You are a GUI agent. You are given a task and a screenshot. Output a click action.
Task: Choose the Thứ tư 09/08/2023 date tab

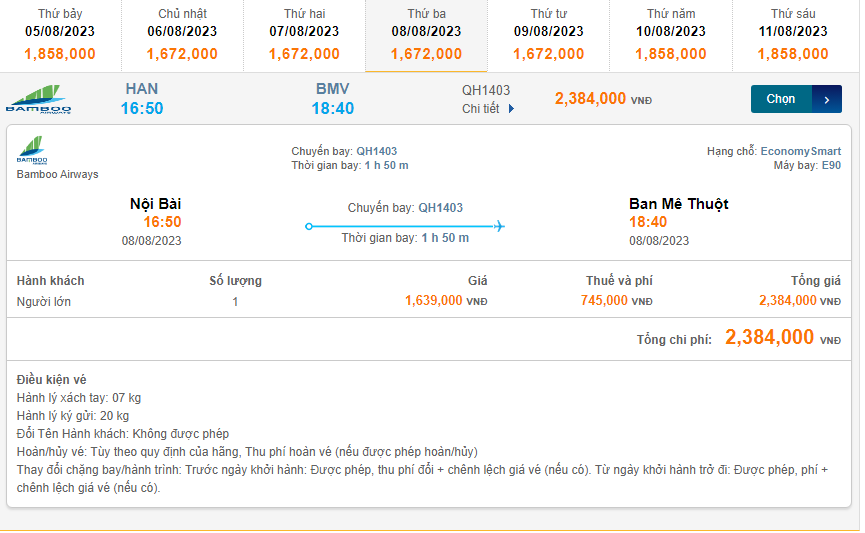pyautogui.click(x=549, y=36)
